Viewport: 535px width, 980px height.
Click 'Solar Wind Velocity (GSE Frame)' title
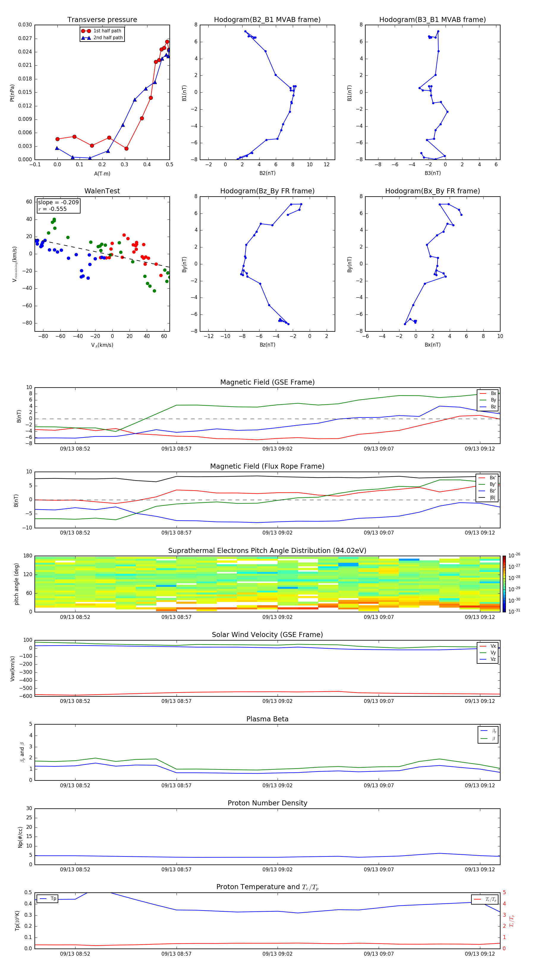tap(267, 635)
